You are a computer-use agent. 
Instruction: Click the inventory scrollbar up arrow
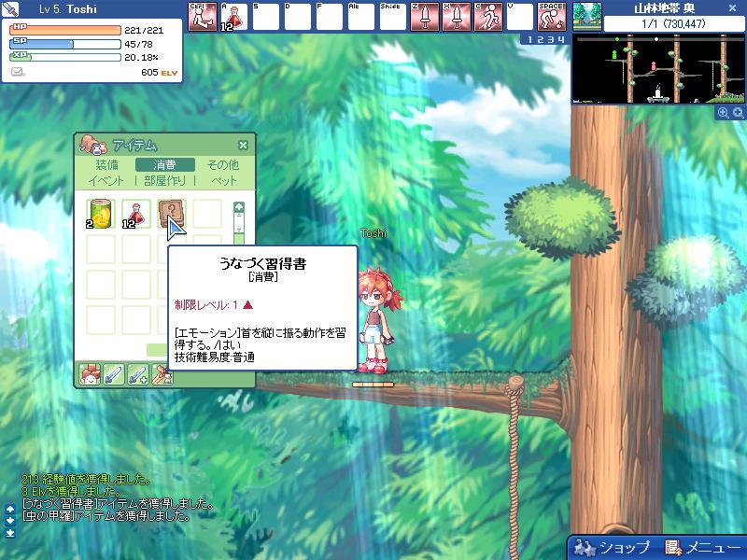pyautogui.click(x=239, y=207)
